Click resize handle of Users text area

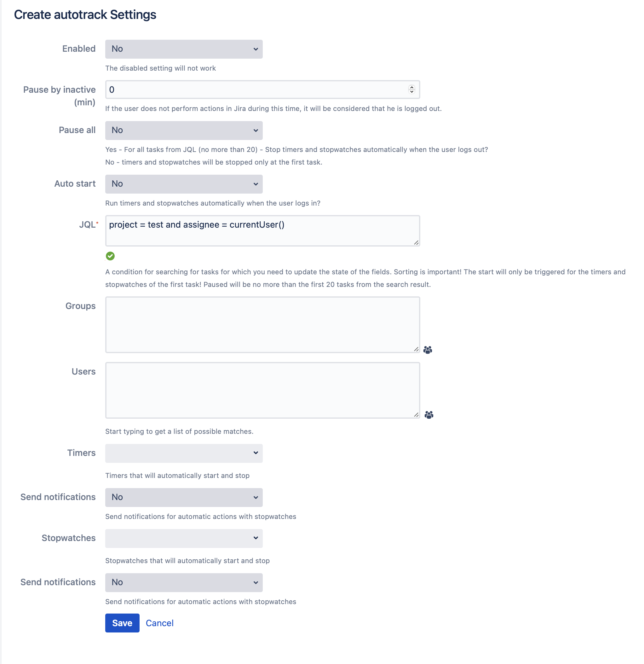click(x=416, y=414)
